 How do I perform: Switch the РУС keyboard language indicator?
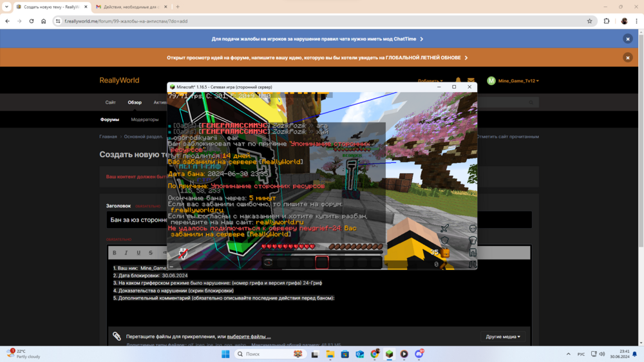(x=581, y=354)
